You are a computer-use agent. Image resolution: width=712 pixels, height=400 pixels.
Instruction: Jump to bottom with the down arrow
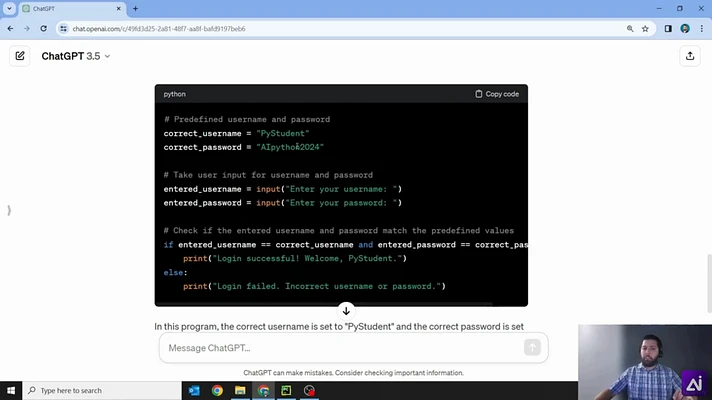coord(346,311)
